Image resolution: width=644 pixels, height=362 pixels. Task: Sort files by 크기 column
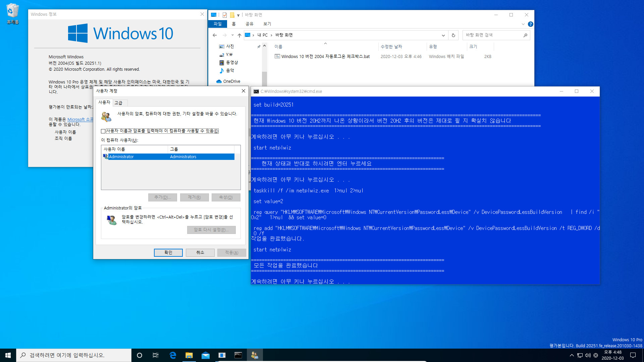tap(480, 47)
